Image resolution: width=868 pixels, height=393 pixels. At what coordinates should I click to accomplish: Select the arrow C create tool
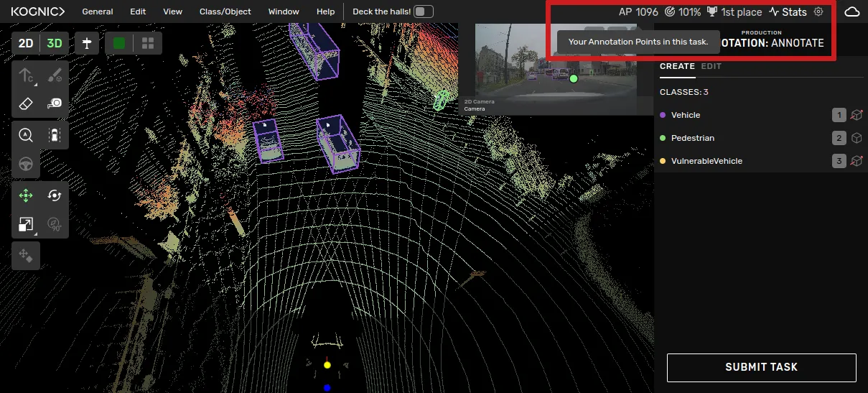click(x=26, y=75)
